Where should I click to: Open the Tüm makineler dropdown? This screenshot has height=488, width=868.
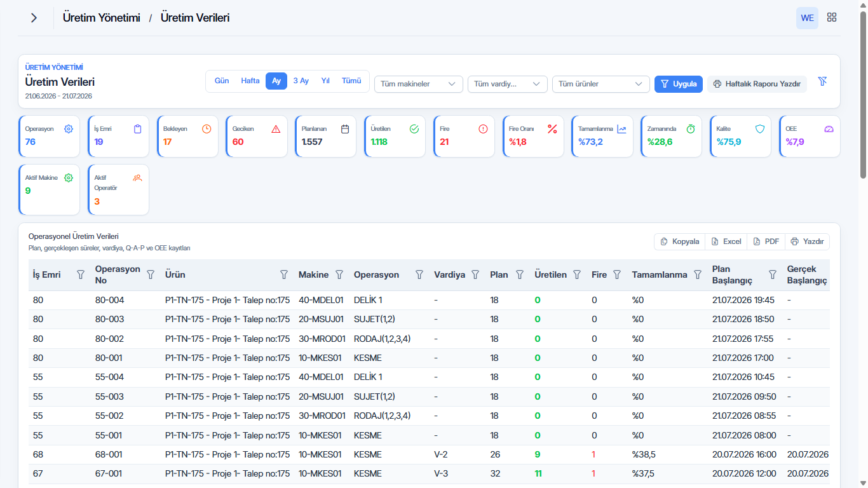[419, 84]
